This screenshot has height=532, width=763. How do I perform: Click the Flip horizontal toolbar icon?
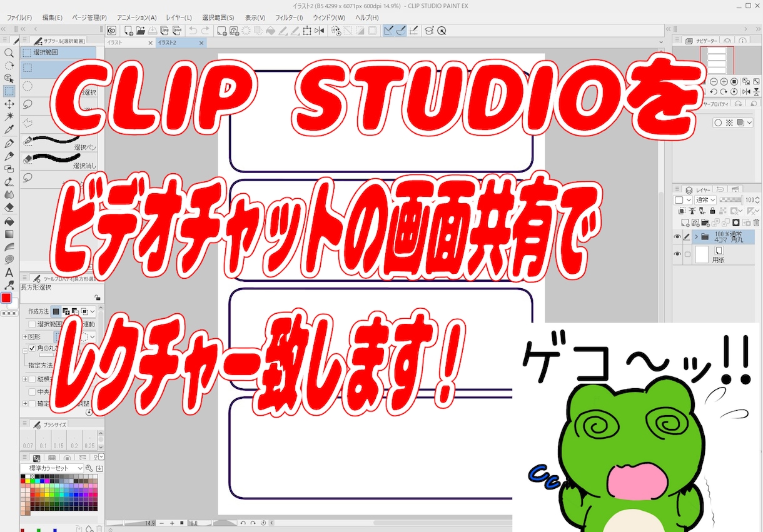pyautogui.click(x=320, y=30)
